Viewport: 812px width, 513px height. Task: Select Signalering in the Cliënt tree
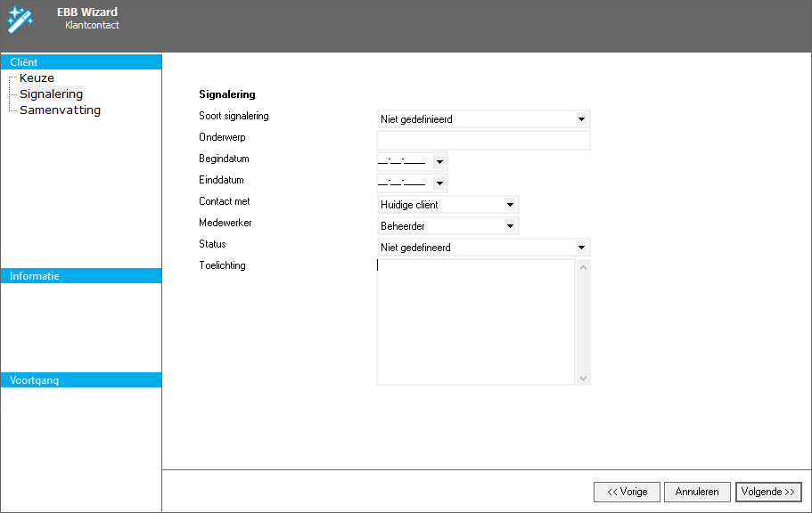51,94
